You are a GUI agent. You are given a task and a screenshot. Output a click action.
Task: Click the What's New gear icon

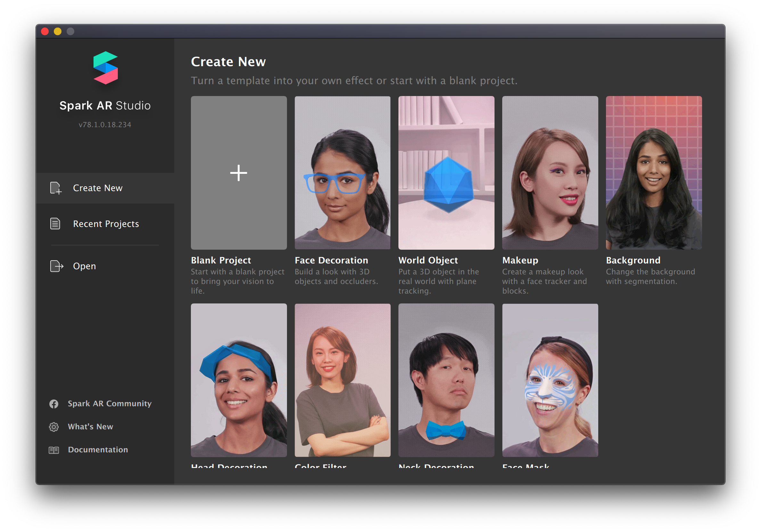(x=54, y=427)
